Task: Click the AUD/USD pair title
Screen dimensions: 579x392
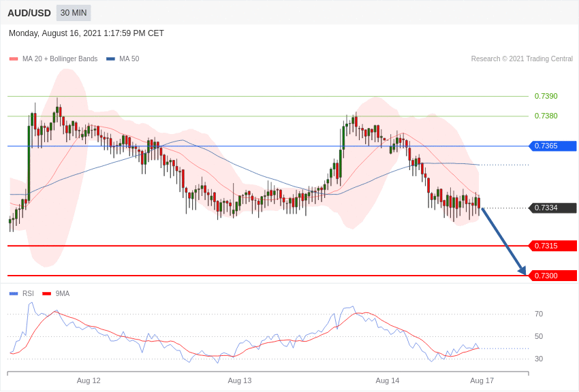Action: [29, 13]
